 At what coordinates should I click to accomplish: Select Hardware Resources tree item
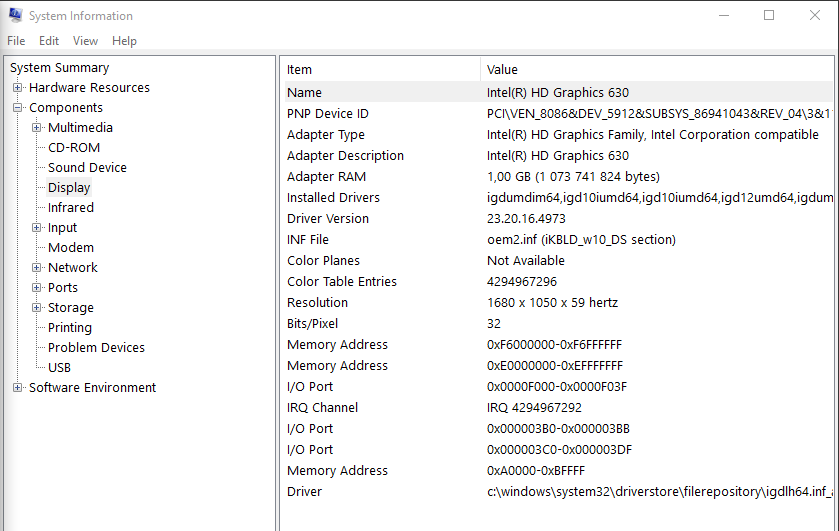[x=89, y=87]
